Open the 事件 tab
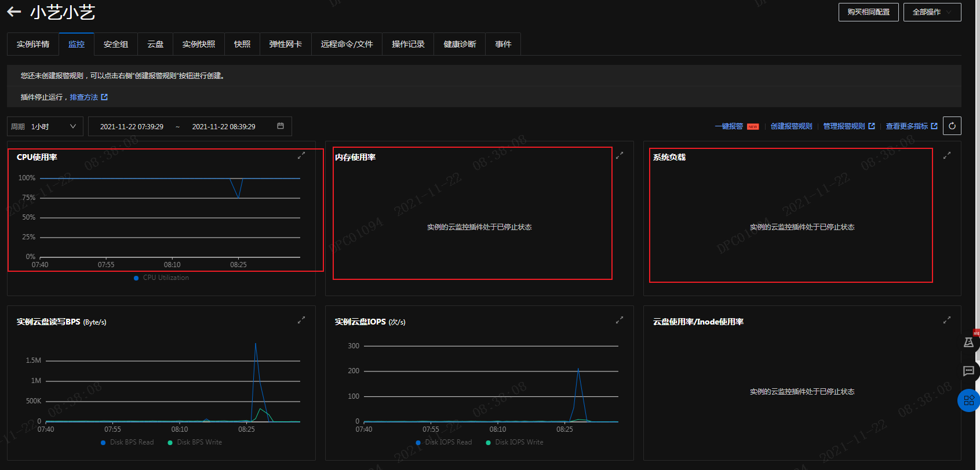The image size is (980, 470). pyautogui.click(x=503, y=44)
